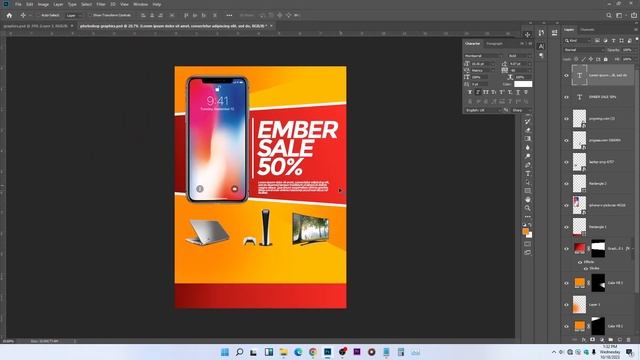Image resolution: width=640 pixels, height=360 pixels.
Task: Open the Character panel icon in dock
Action: (x=541, y=46)
